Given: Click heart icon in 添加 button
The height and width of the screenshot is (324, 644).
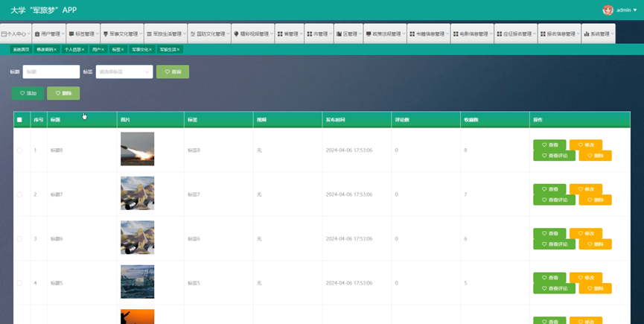Looking at the screenshot, I should click(22, 93).
